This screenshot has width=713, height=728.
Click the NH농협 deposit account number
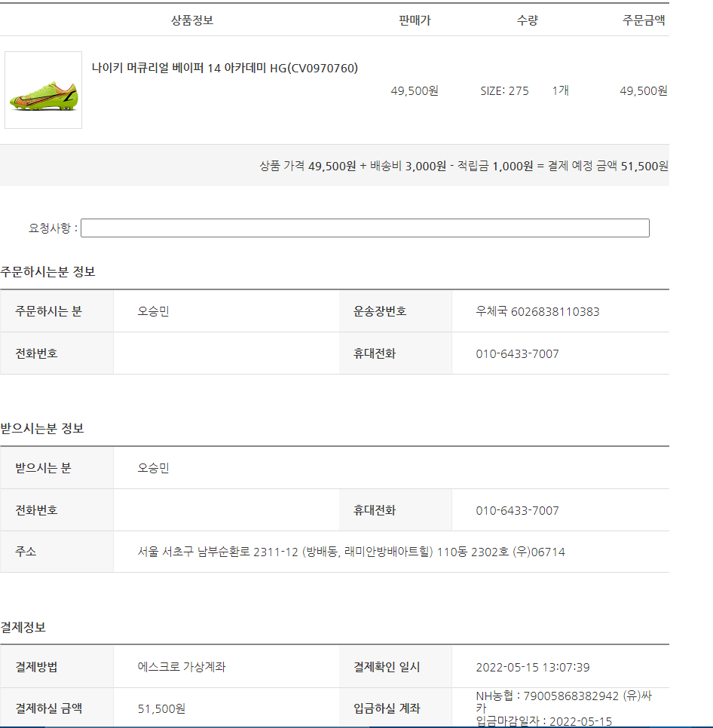pyautogui.click(x=571, y=696)
